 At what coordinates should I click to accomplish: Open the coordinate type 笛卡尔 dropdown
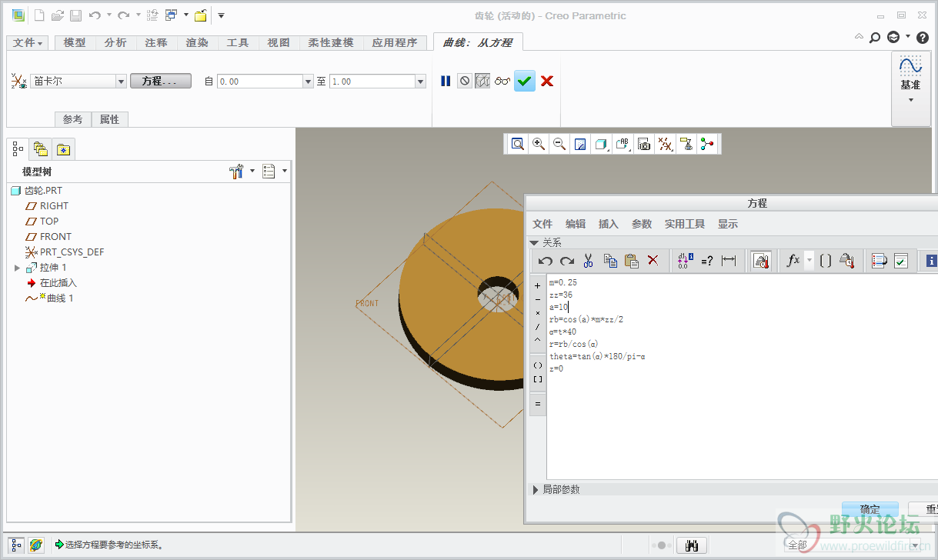(121, 82)
